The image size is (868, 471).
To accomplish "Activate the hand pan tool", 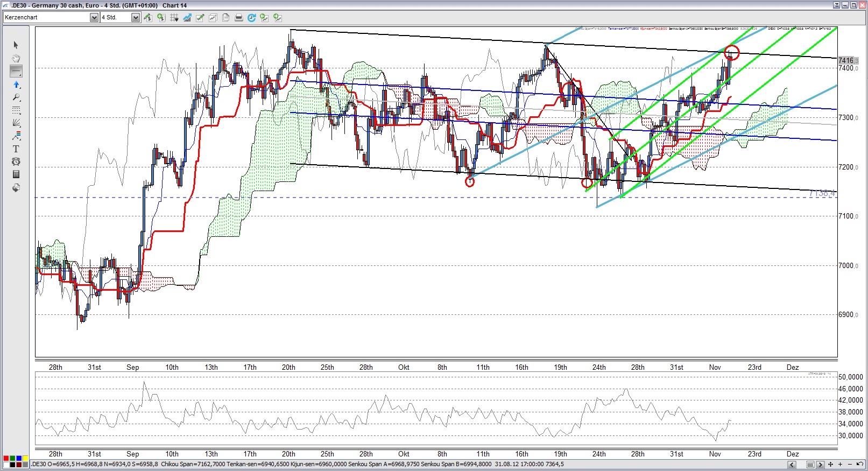I will click(16, 58).
